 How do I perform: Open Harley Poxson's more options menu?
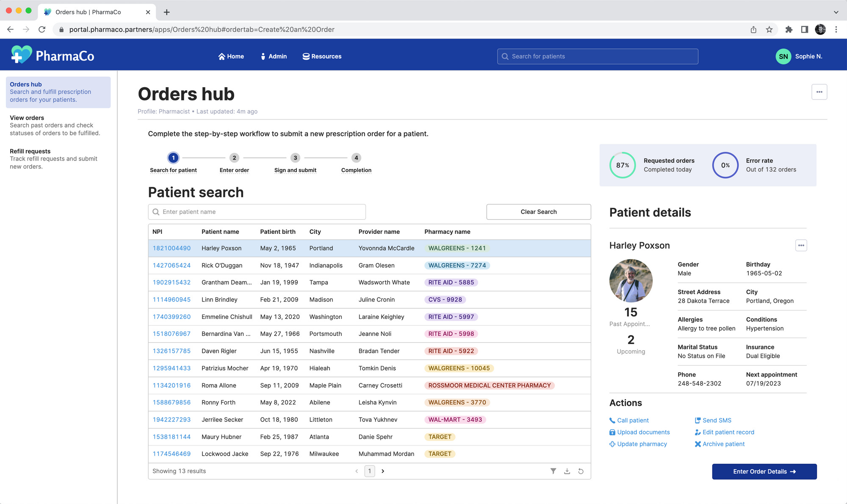pyautogui.click(x=801, y=245)
